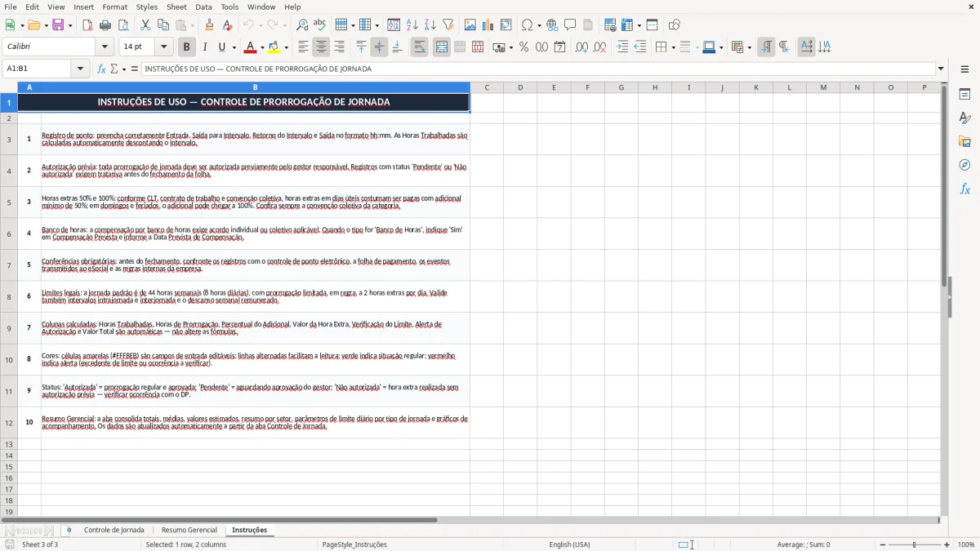Expand Font Color dropdown arrow
The height and width of the screenshot is (551, 980).
(262, 47)
